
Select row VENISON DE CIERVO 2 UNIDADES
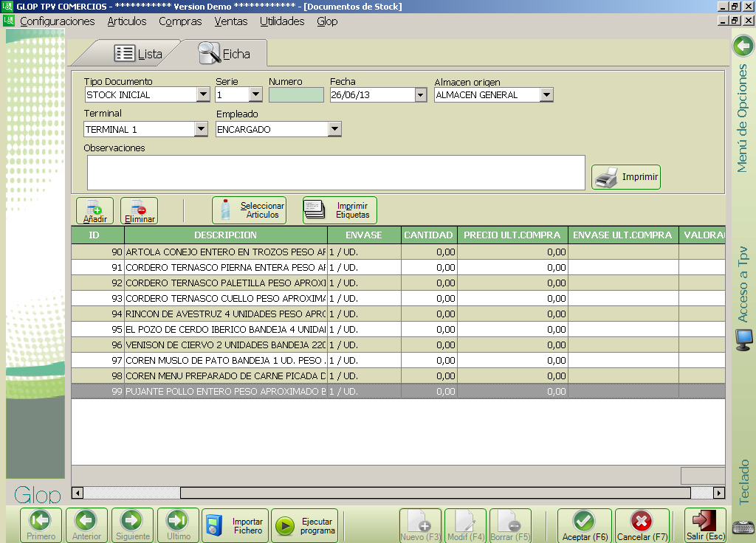(398, 345)
